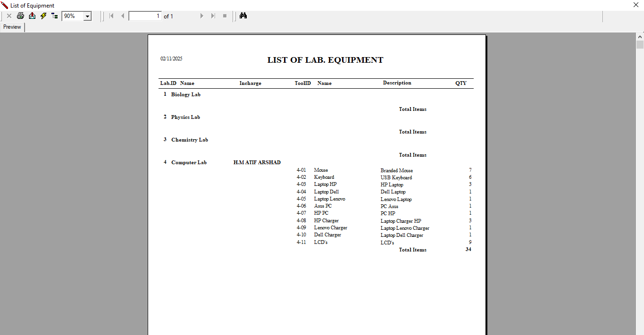Image resolution: width=644 pixels, height=335 pixels.
Task: Go to first page arrow
Action: tap(111, 16)
